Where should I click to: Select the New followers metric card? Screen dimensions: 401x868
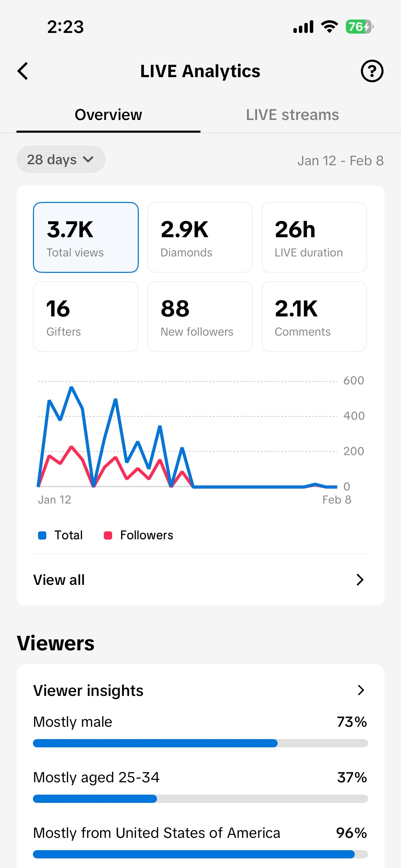pyautogui.click(x=200, y=316)
